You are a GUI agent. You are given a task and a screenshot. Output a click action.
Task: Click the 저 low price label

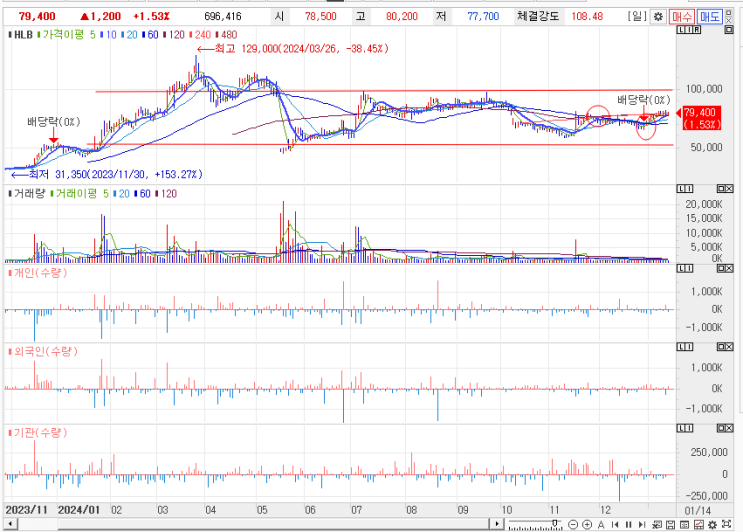click(441, 17)
